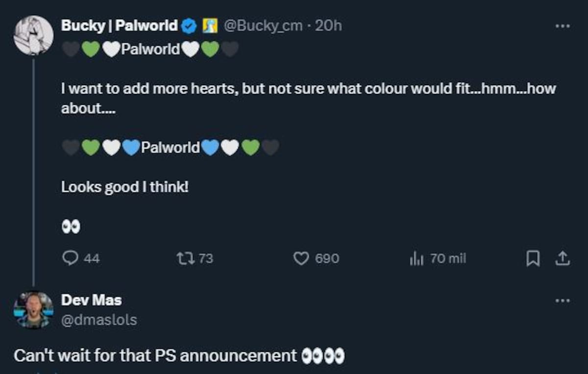The width and height of the screenshot is (588, 374).
Task: Click the Dev Mas display name
Action: pyautogui.click(x=91, y=300)
